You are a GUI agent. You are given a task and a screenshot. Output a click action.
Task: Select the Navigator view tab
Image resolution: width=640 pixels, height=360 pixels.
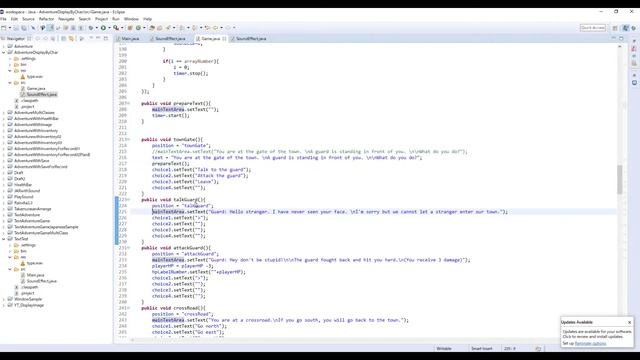tap(16, 38)
